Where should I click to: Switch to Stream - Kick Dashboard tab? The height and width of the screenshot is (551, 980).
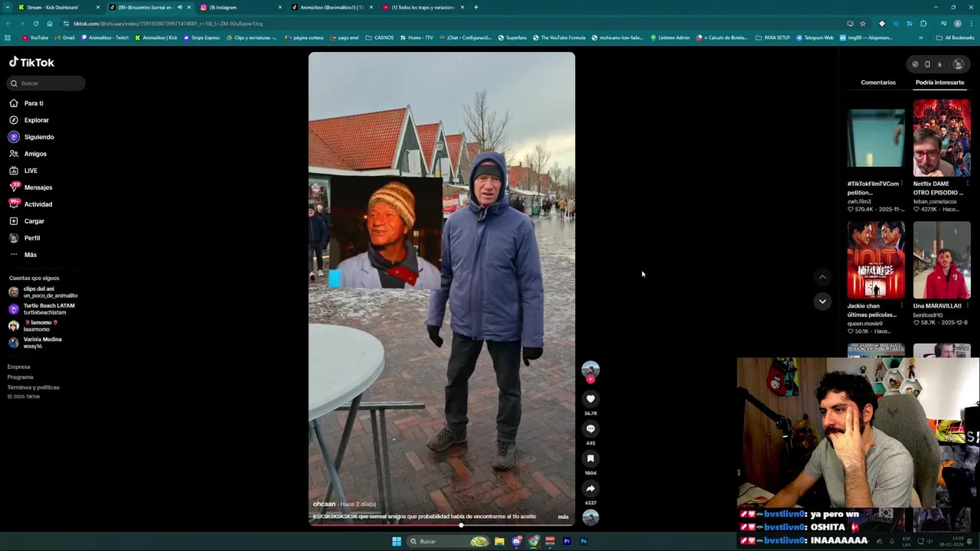pos(58,7)
